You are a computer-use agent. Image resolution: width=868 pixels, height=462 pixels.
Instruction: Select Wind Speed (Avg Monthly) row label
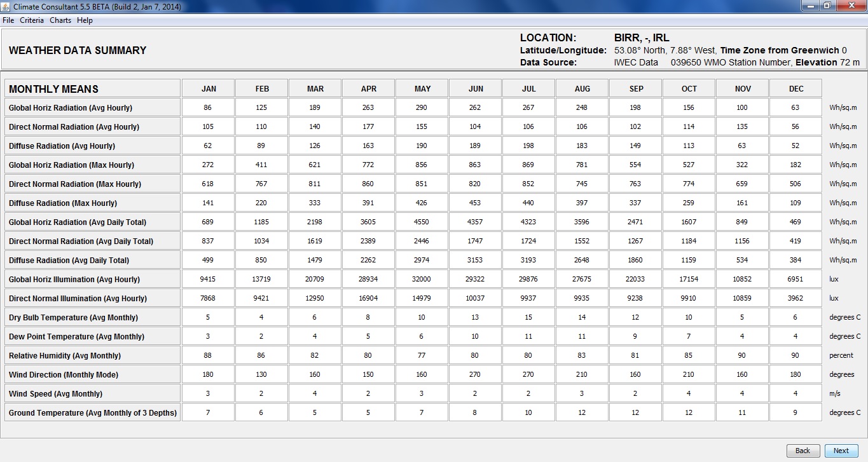coord(55,394)
